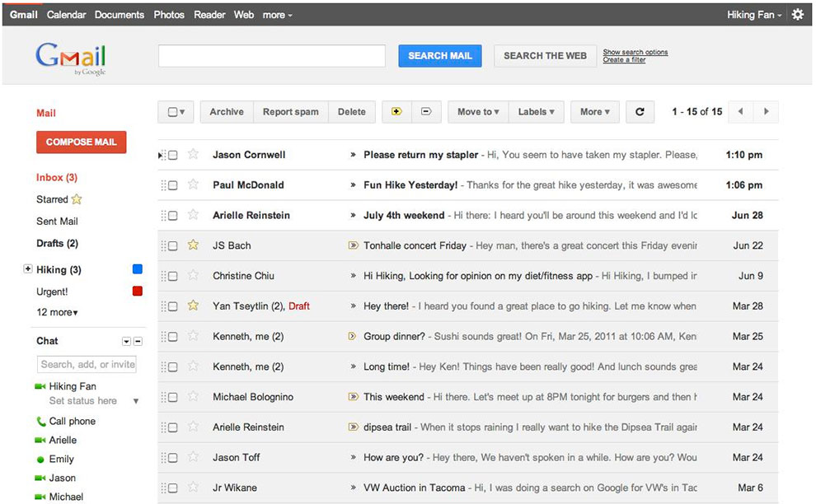Click the video camera icon beside Arielle

pyautogui.click(x=40, y=440)
